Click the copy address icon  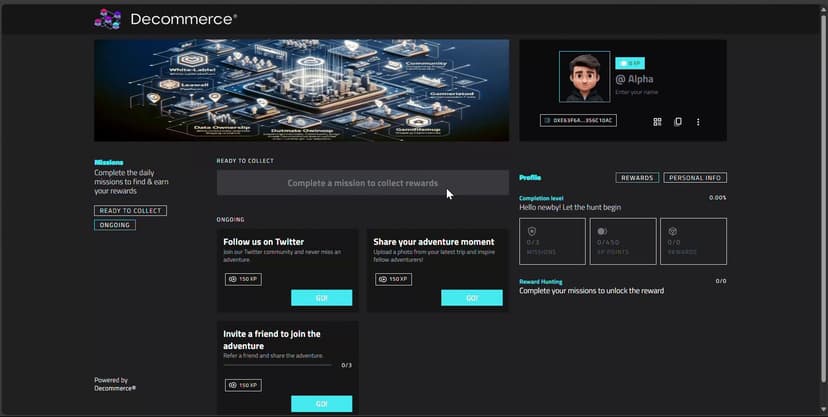(678, 122)
